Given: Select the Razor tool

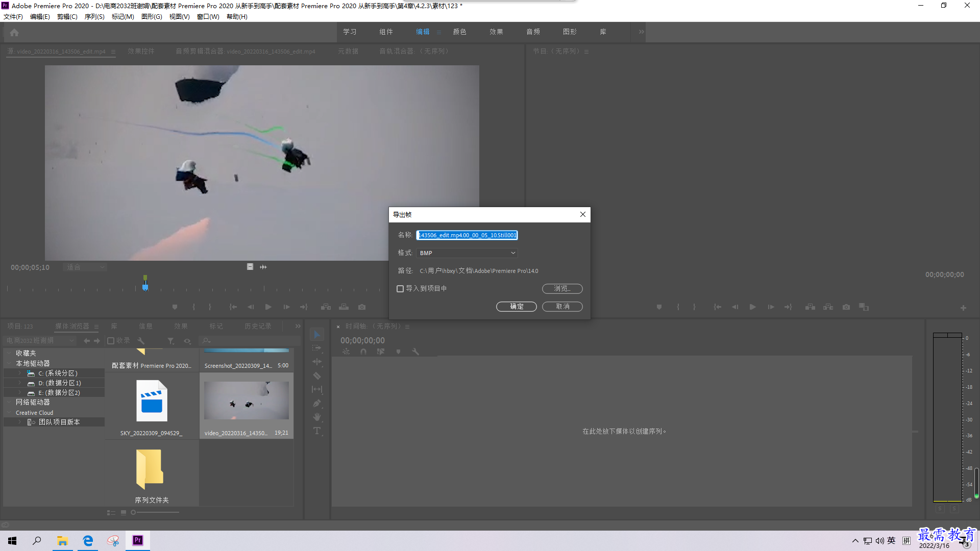Looking at the screenshot, I should tap(317, 375).
